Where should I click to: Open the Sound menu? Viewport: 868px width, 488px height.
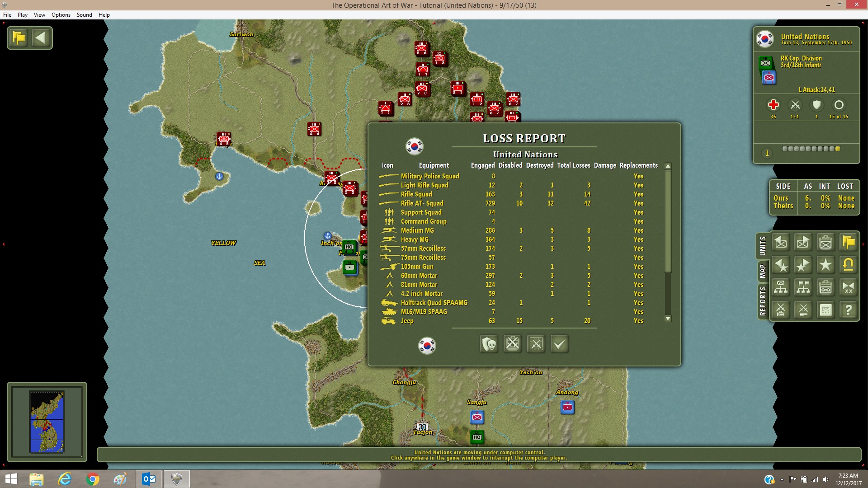(x=85, y=15)
